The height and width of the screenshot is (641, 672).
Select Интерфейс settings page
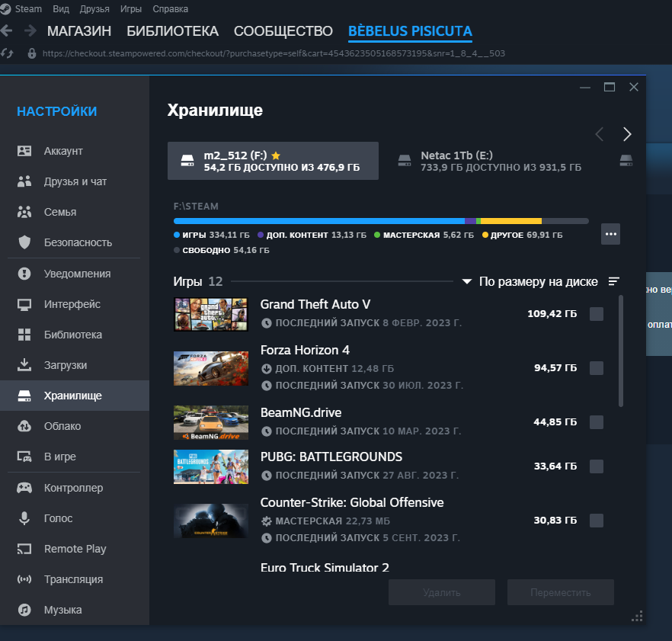(75, 304)
